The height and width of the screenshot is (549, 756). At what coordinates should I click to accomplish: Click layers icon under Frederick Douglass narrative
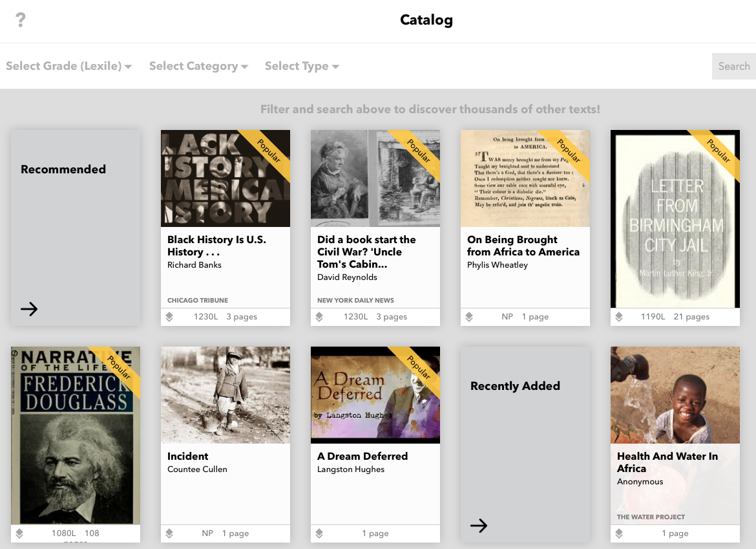(x=19, y=533)
